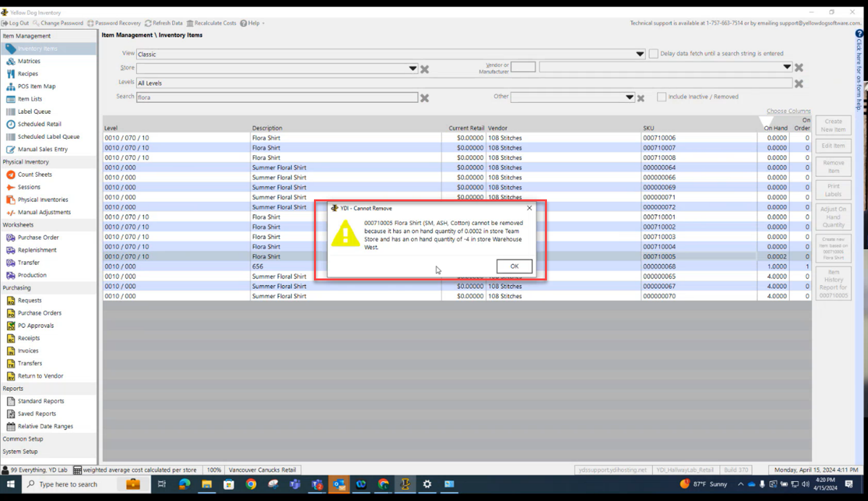Click Password Recovery in toolbar

[113, 23]
